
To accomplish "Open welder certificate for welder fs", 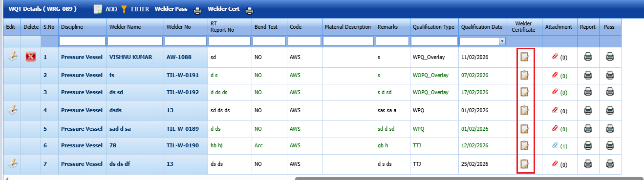I will click(x=525, y=75).
